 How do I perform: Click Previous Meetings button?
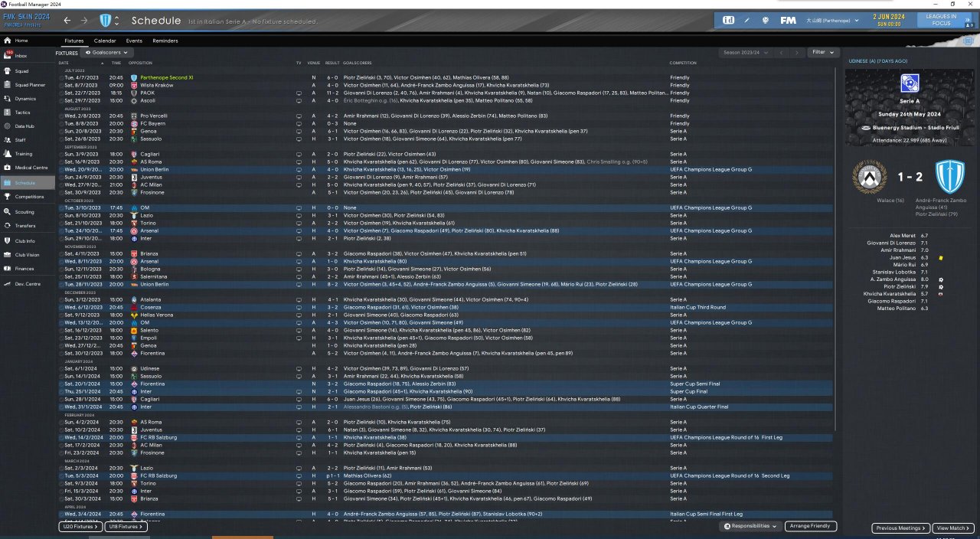tap(900, 528)
